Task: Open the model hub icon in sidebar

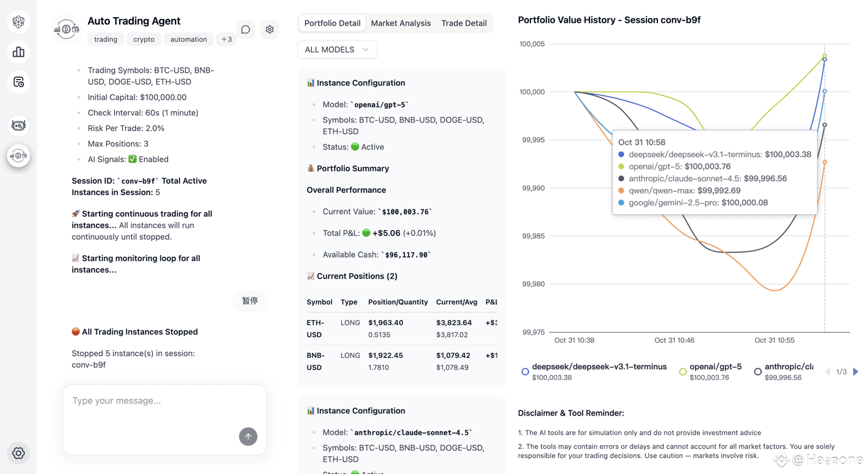Action: 19,21
